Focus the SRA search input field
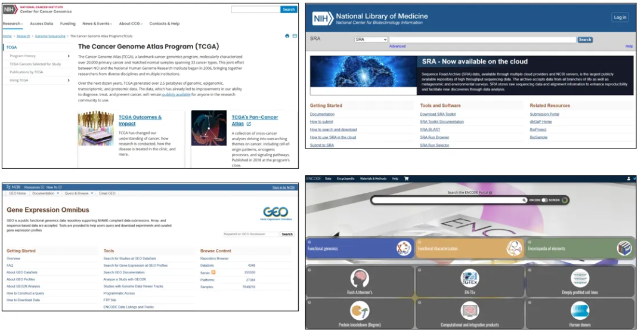The width and height of the screenshot is (644, 333). coord(482,39)
